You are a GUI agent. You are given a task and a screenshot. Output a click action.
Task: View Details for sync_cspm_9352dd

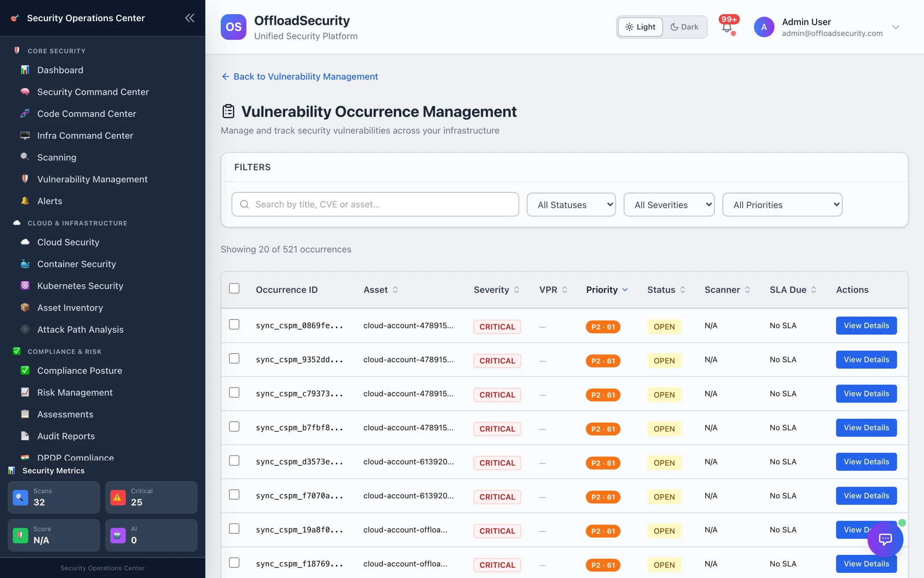click(866, 360)
